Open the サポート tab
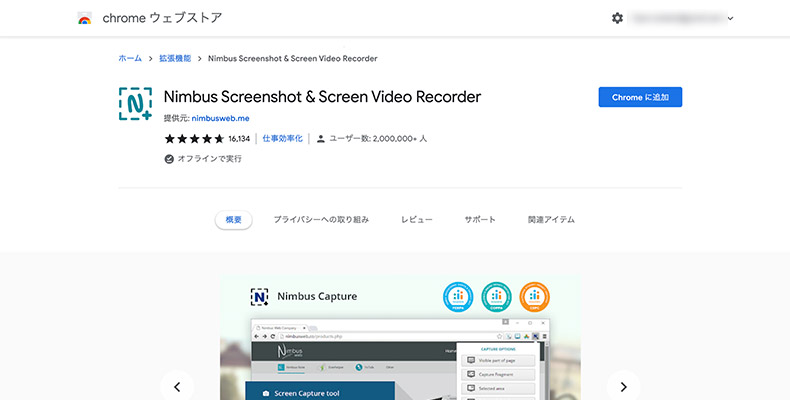The height and width of the screenshot is (400, 790). tap(480, 220)
